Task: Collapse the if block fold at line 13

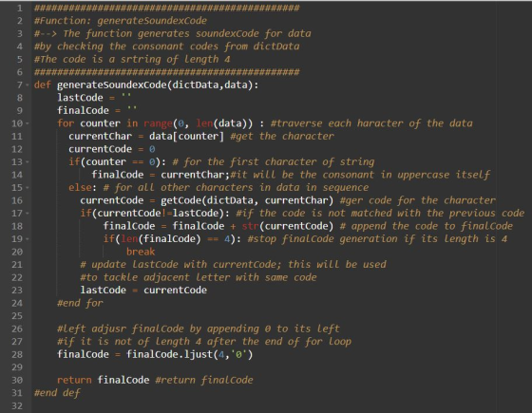Action: coord(28,162)
